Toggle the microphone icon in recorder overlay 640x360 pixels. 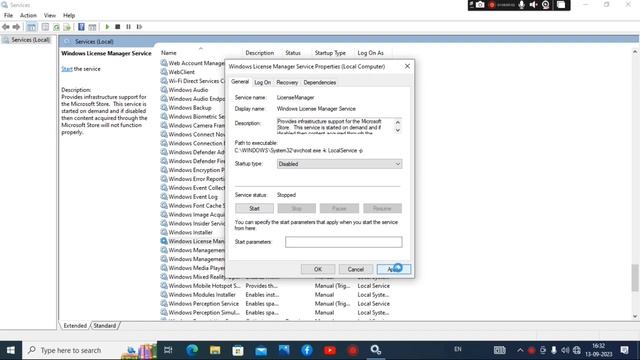(522, 5)
